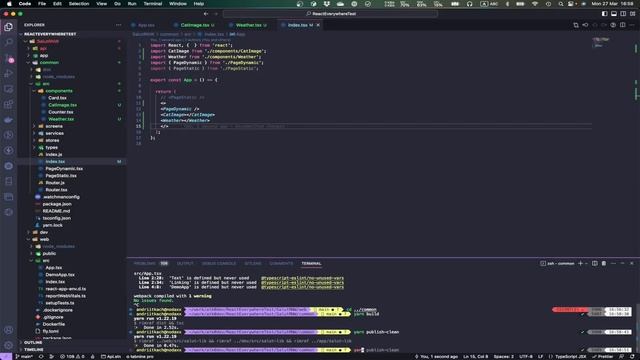Switch to CatImage.tsx editor tab

[x=195, y=25]
